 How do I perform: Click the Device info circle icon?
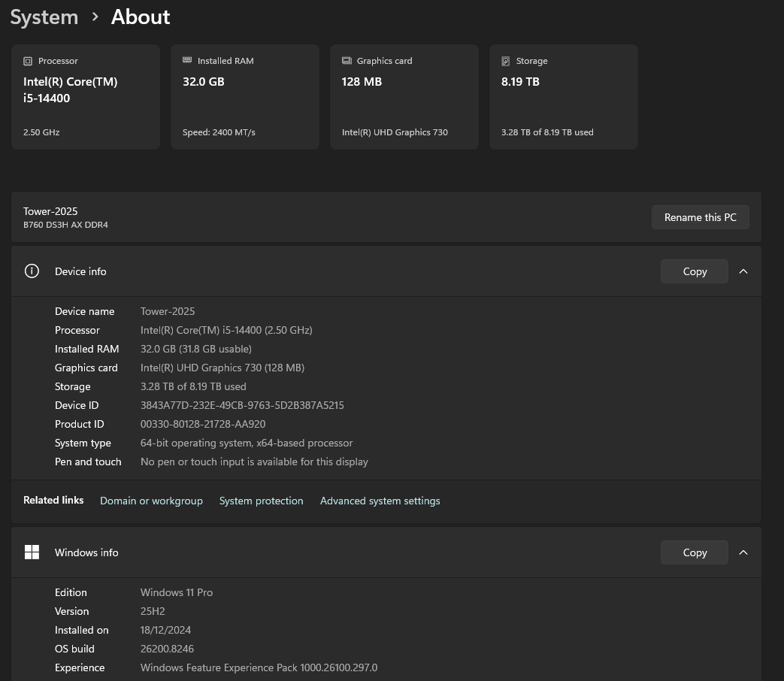click(32, 271)
